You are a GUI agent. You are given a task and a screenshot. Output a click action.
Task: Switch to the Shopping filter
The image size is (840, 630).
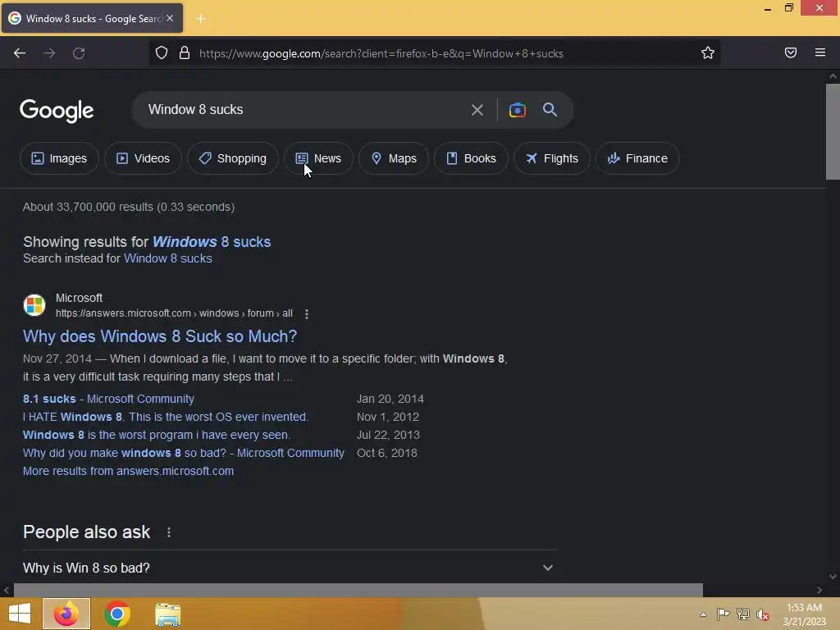coord(233,158)
